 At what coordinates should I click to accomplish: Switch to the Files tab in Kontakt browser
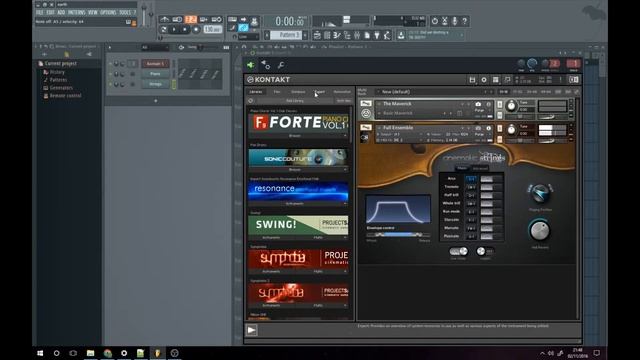coord(277,92)
